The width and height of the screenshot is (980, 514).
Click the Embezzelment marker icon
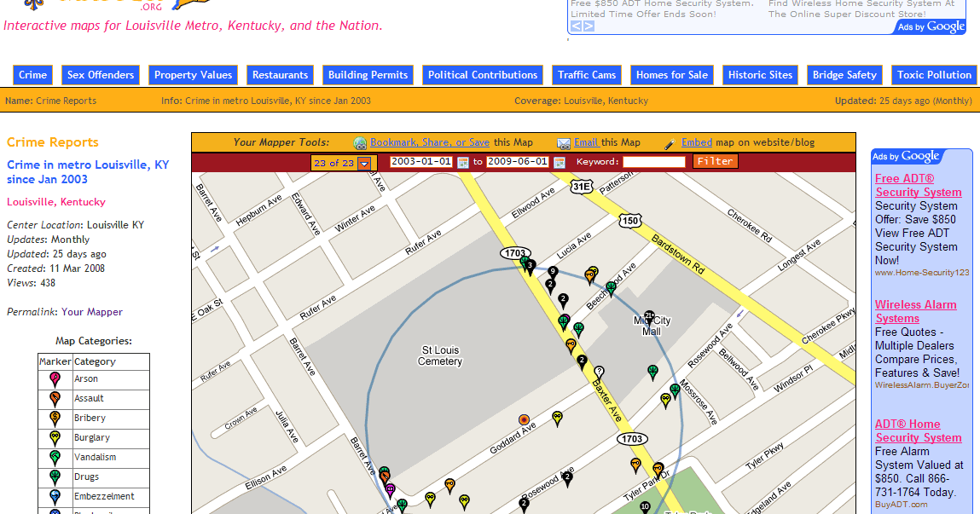coord(55,495)
